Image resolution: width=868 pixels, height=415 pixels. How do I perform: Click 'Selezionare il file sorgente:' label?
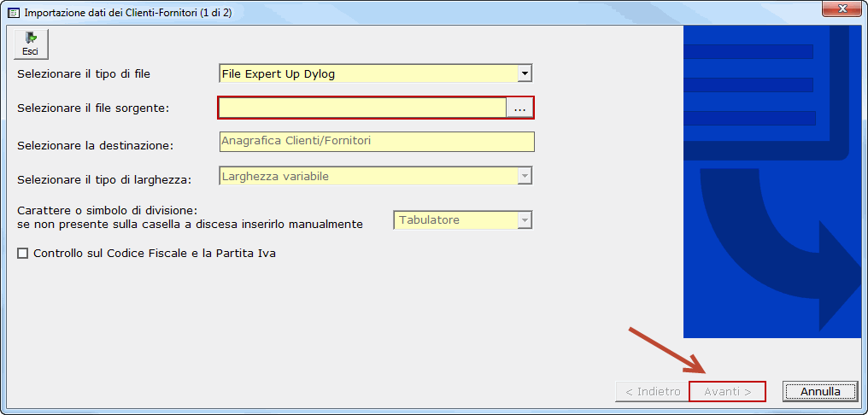point(93,108)
